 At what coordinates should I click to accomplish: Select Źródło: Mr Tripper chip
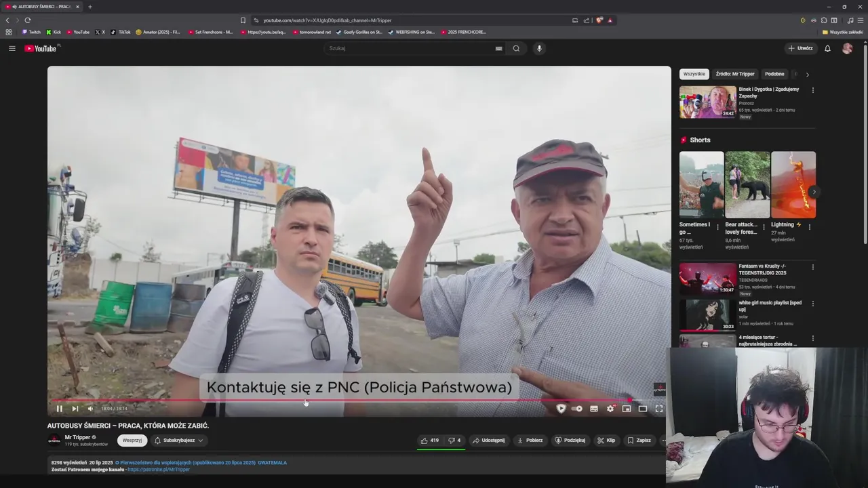(x=734, y=74)
